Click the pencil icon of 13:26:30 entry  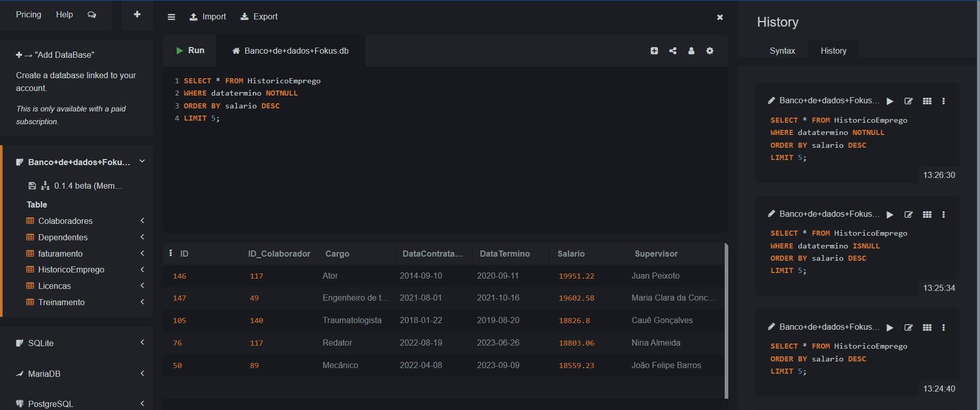[x=772, y=100]
